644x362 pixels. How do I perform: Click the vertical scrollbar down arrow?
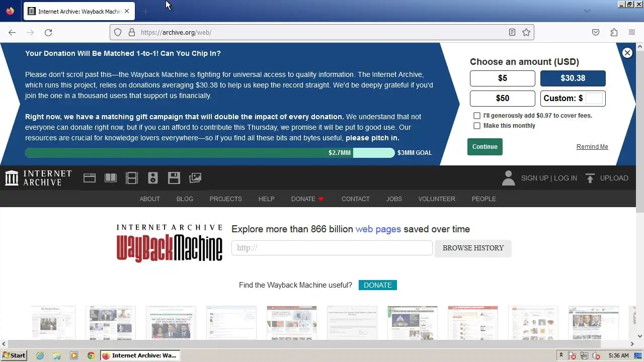tap(640, 336)
